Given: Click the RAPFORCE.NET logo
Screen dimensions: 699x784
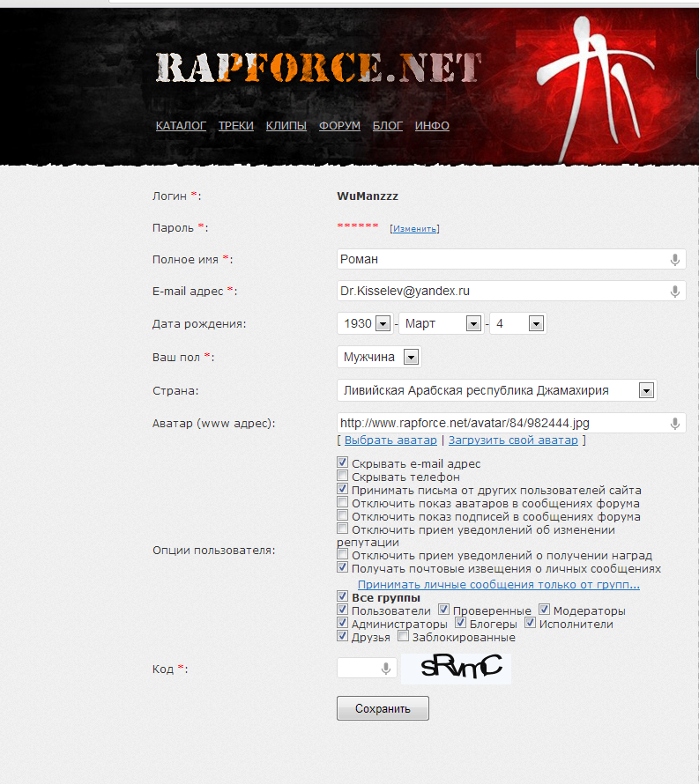Looking at the screenshot, I should tap(318, 68).
